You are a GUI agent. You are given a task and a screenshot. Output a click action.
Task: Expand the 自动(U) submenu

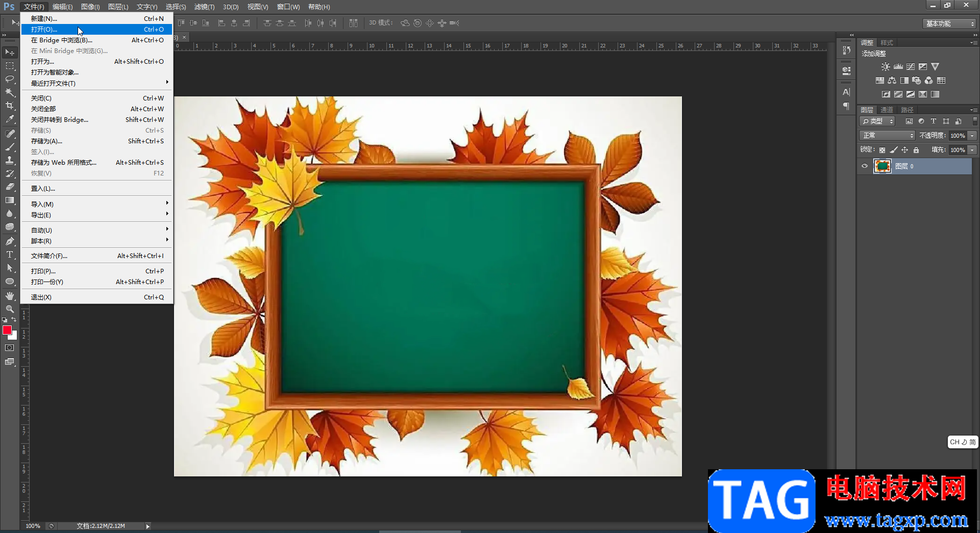tap(97, 230)
